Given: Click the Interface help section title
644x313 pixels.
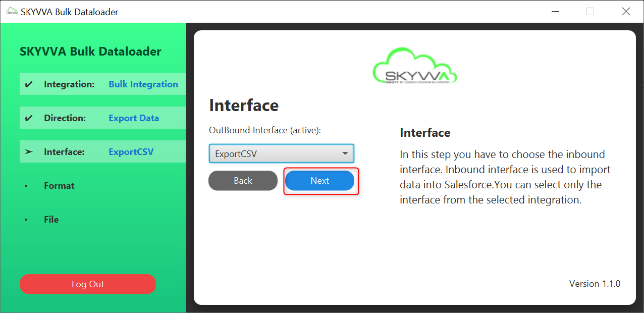Looking at the screenshot, I should tap(425, 133).
